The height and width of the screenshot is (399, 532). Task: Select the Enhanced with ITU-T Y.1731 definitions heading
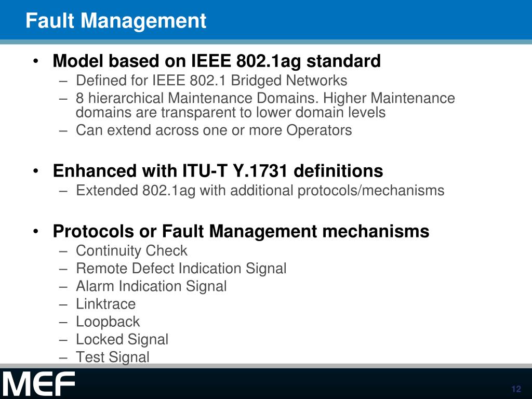[218, 170]
